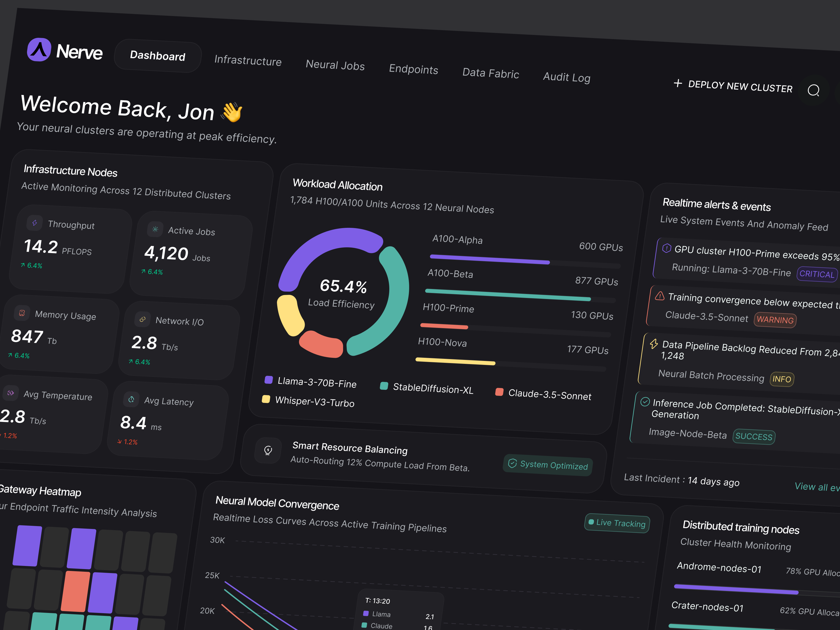The width and height of the screenshot is (840, 630).
Task: Click the Image-Node-Beta label
Action: 688,433
